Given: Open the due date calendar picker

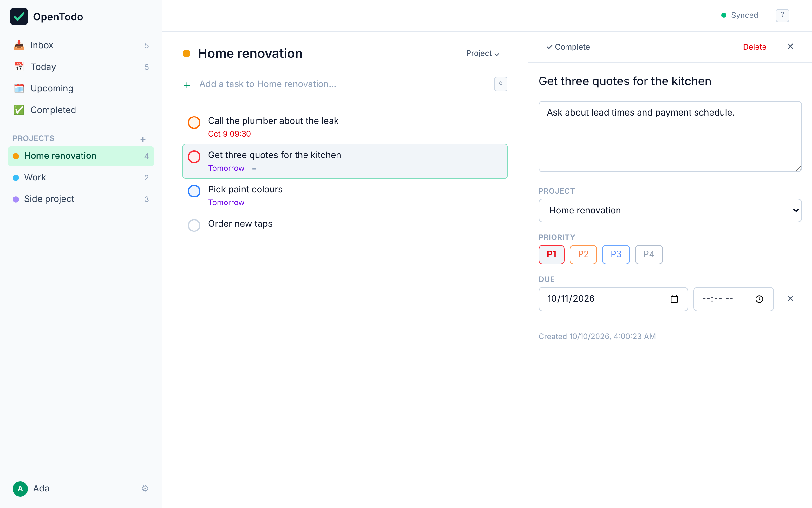Looking at the screenshot, I should click(x=674, y=299).
